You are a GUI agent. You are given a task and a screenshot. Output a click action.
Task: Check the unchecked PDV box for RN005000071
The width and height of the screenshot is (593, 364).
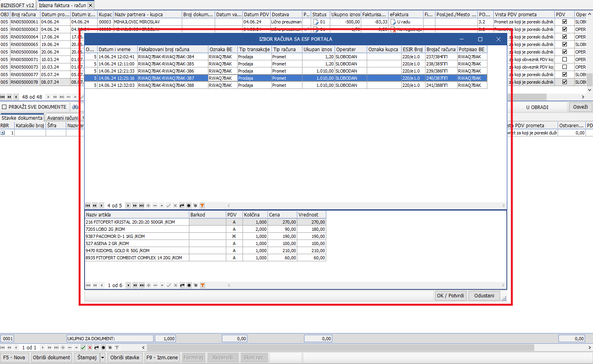click(564, 59)
